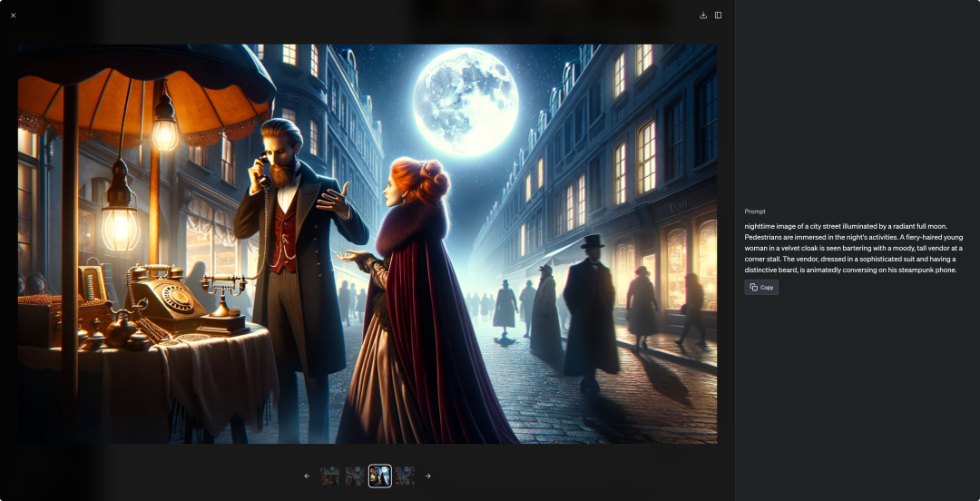Screen dimensions: 980x501
Task: Click the "Prompt" heading label
Action: pos(755,211)
